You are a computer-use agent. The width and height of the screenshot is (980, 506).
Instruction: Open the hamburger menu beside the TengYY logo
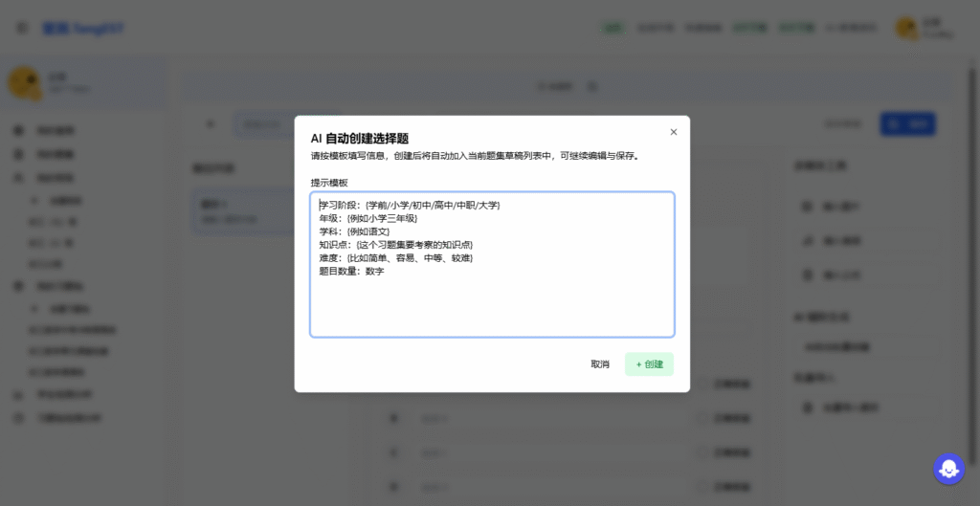[22, 28]
